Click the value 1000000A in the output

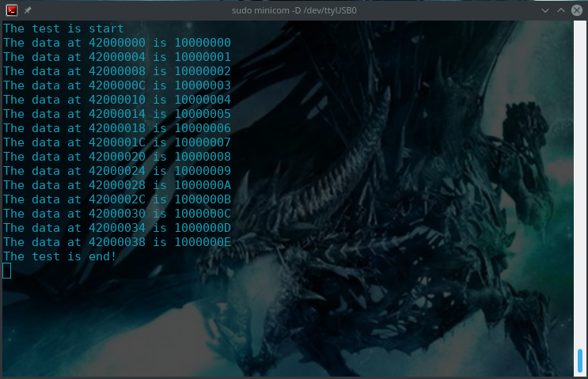(202, 185)
